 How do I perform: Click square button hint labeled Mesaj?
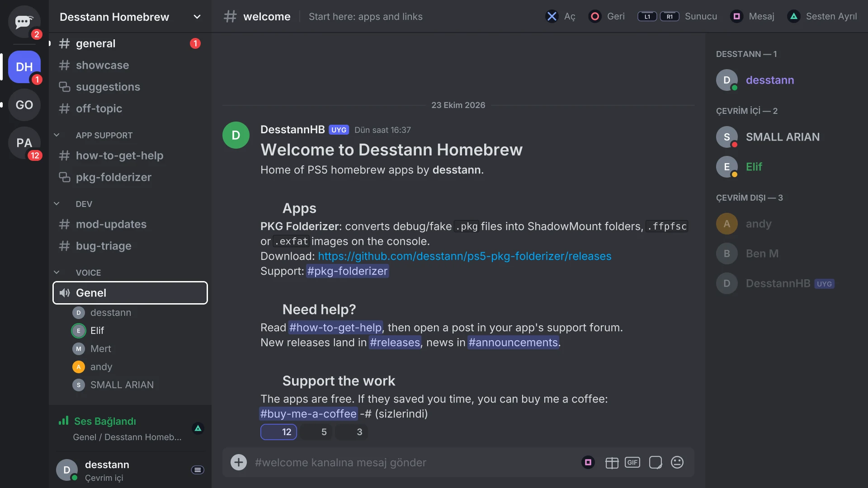[752, 17]
